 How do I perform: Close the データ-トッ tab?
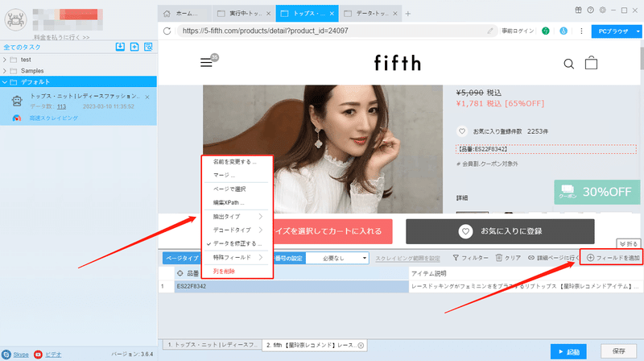(394, 14)
